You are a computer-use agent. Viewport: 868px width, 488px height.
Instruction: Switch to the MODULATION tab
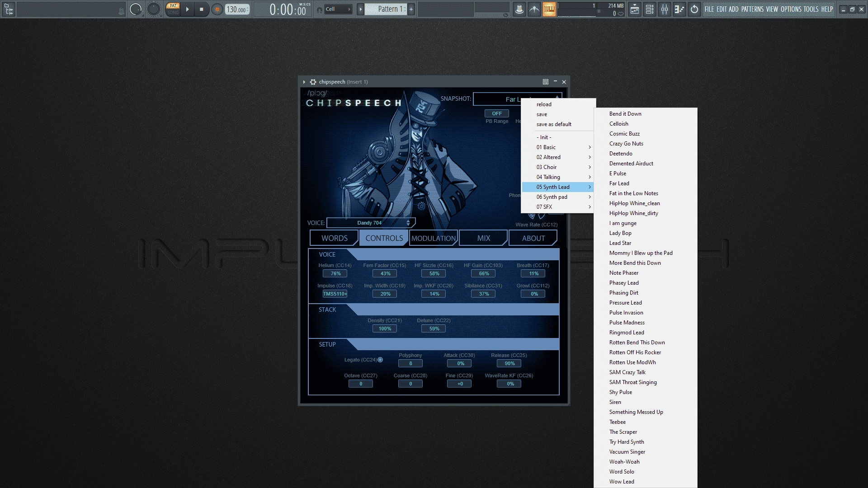(x=434, y=238)
